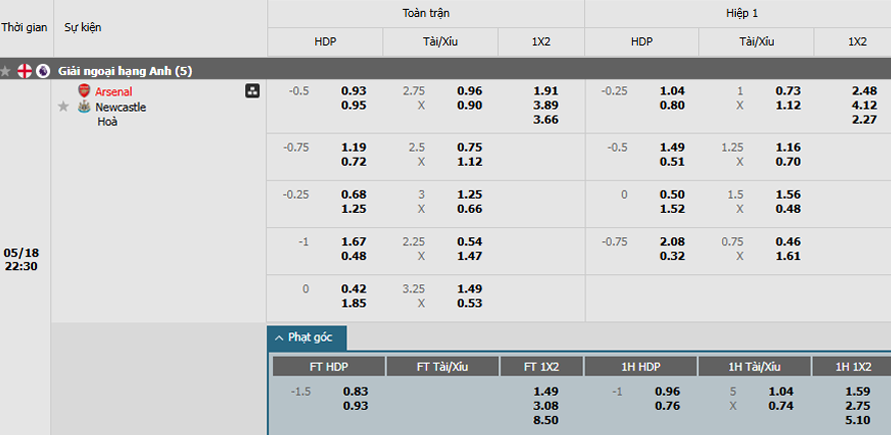Select first half handicap odds 1.04

click(672, 91)
